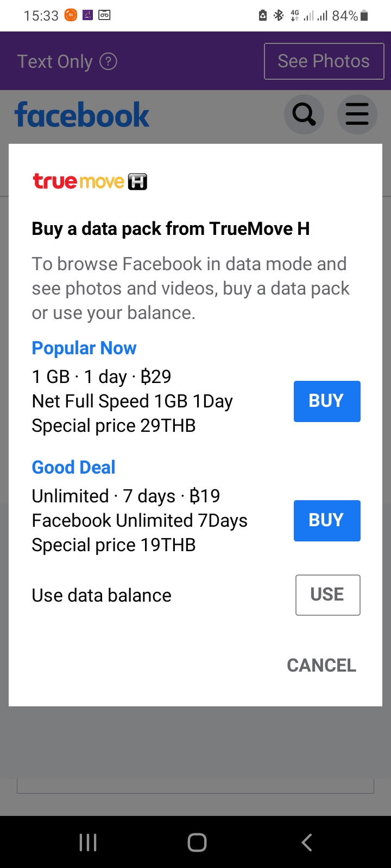Image resolution: width=391 pixels, height=868 pixels.
Task: Tap the battery status icon
Action: tap(364, 16)
